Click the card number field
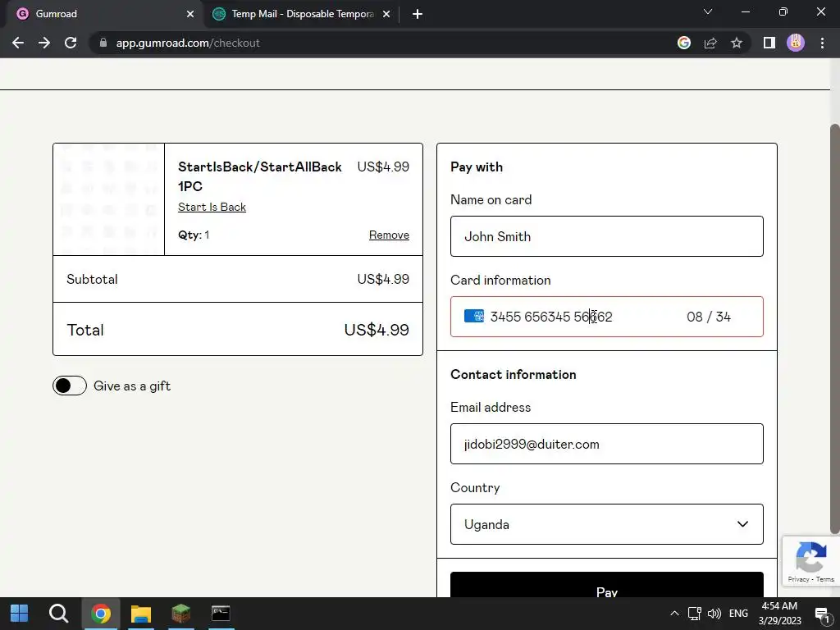The image size is (840, 630). click(x=551, y=317)
